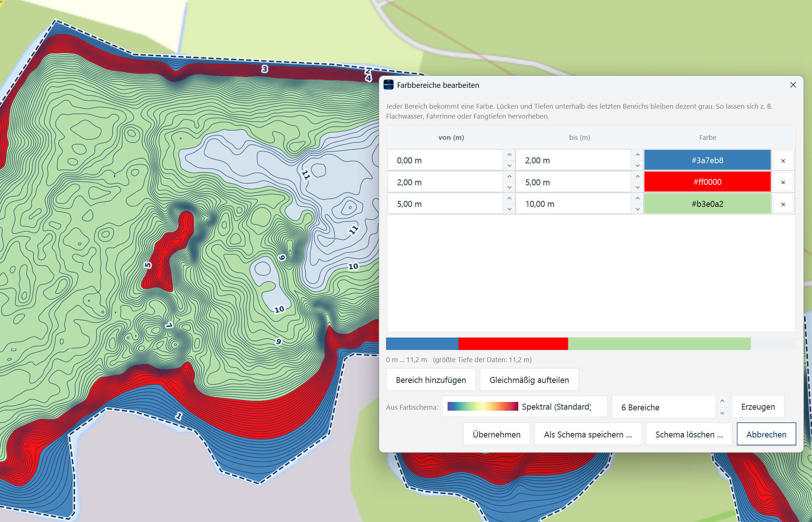Apply changes with Übernehmen
812x522 pixels.
click(x=496, y=435)
